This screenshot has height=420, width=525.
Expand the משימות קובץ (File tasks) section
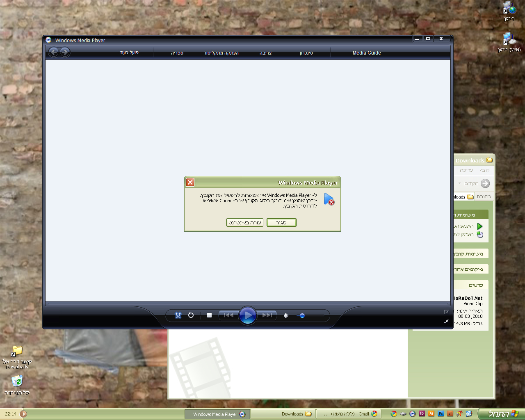click(x=471, y=254)
